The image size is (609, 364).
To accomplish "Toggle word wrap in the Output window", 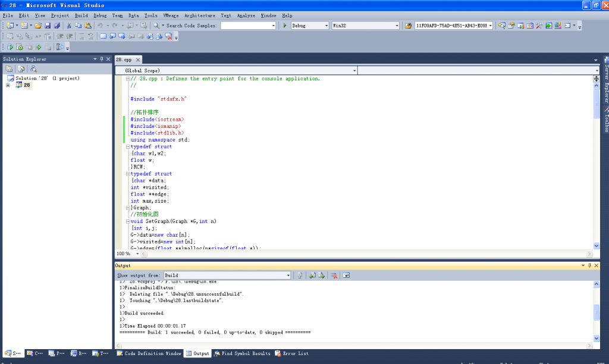I will click(x=348, y=275).
